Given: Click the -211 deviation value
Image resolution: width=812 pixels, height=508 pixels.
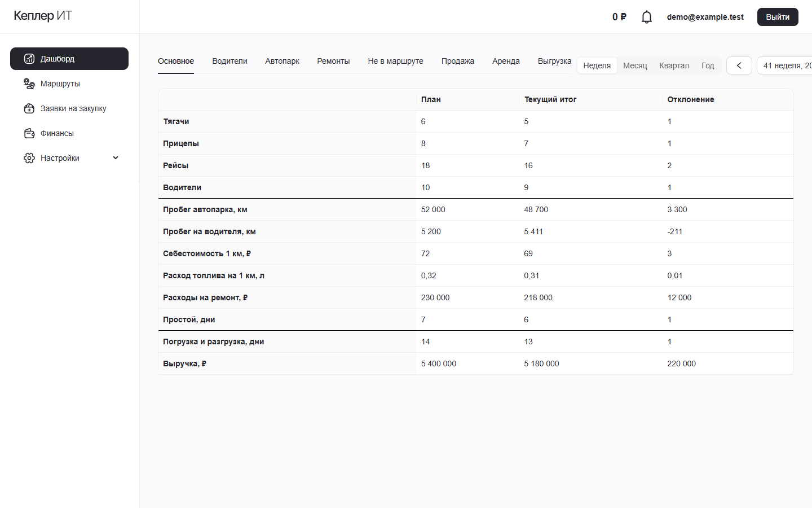Looking at the screenshot, I should (x=675, y=231).
